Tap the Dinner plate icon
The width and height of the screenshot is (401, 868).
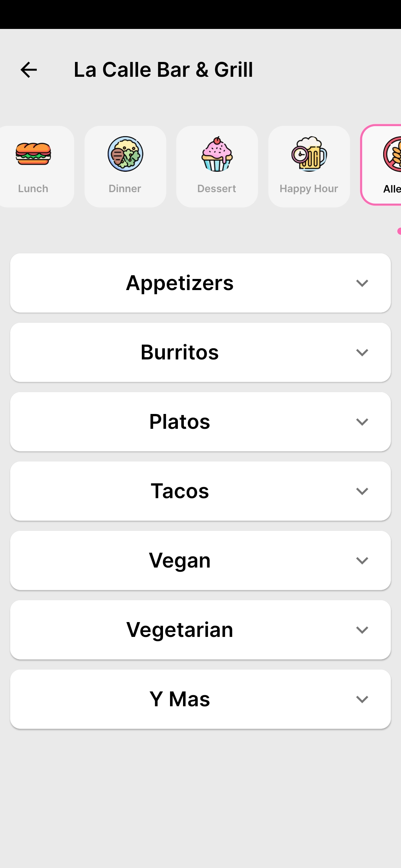(125, 154)
